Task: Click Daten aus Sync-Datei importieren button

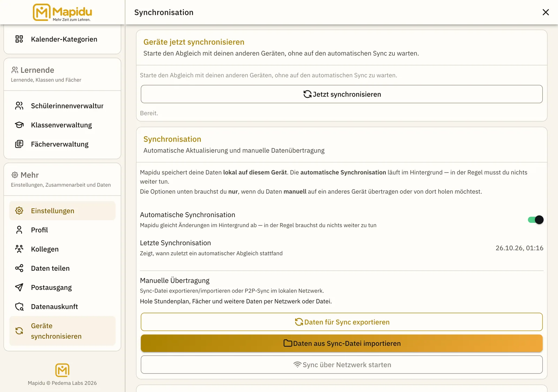Action: coord(342,343)
